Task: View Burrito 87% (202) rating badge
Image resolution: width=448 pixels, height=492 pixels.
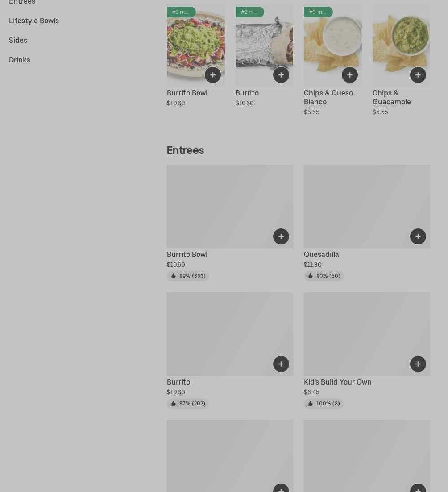Action: pos(188,404)
